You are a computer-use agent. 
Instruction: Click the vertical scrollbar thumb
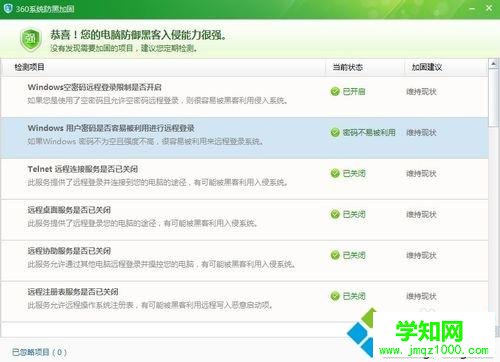493,98
